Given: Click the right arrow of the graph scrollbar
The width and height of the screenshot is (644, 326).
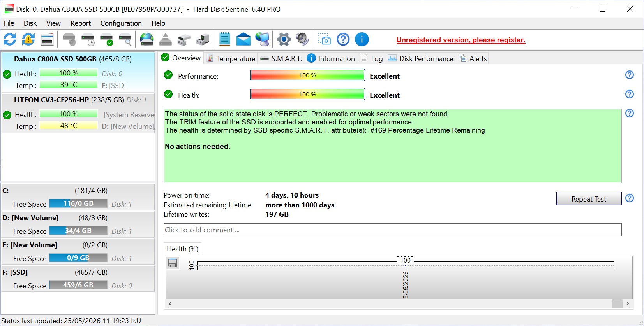Looking at the screenshot, I should tap(628, 303).
